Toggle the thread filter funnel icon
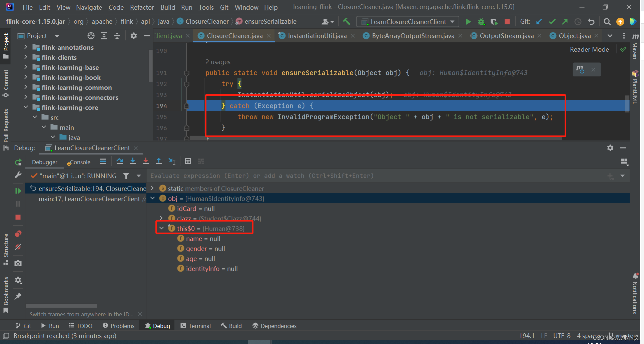This screenshot has width=644, height=344. tap(126, 176)
